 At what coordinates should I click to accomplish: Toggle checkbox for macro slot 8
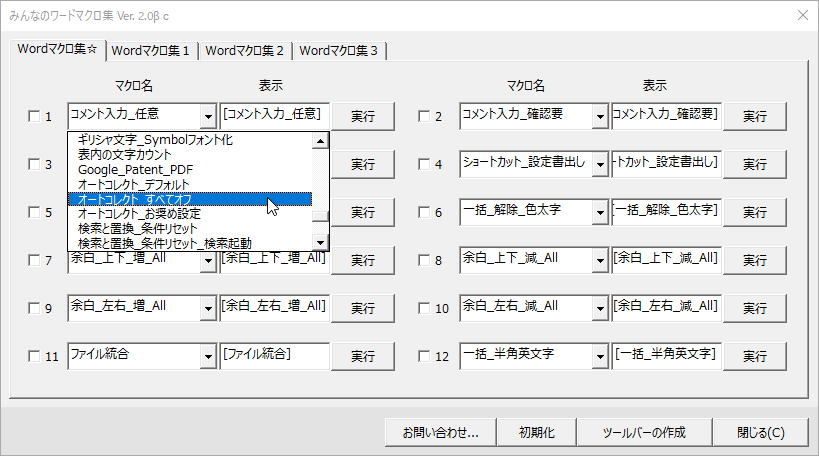click(424, 260)
